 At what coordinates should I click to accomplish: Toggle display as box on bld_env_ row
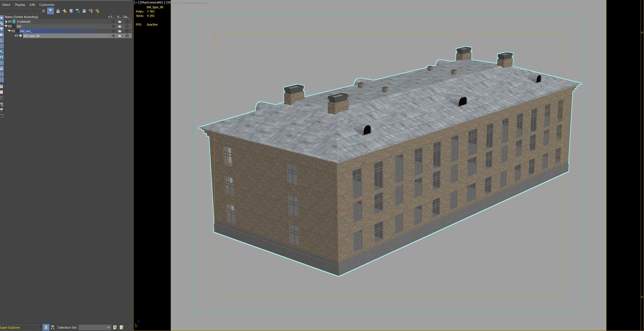click(127, 31)
